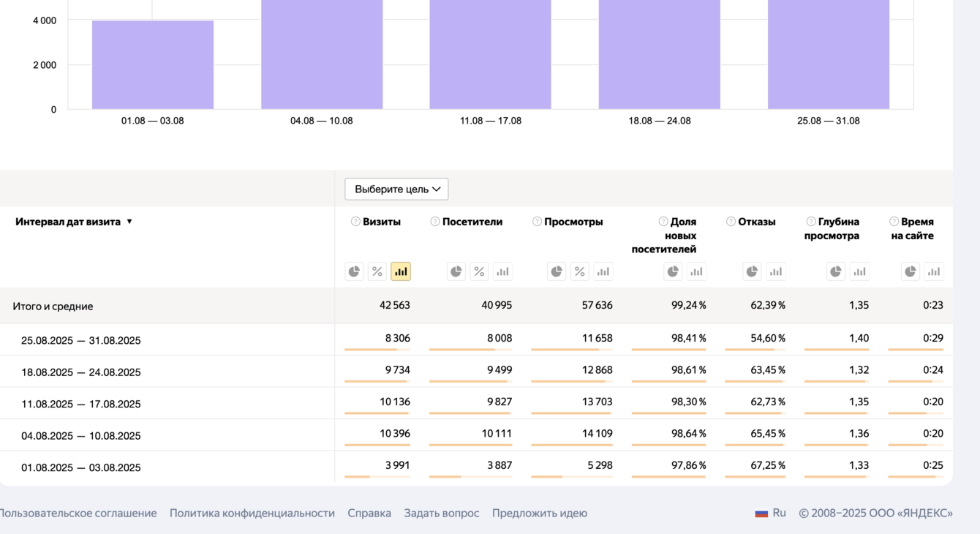Click the Посетители column header
The width and height of the screenshot is (980, 534).
[x=472, y=222]
